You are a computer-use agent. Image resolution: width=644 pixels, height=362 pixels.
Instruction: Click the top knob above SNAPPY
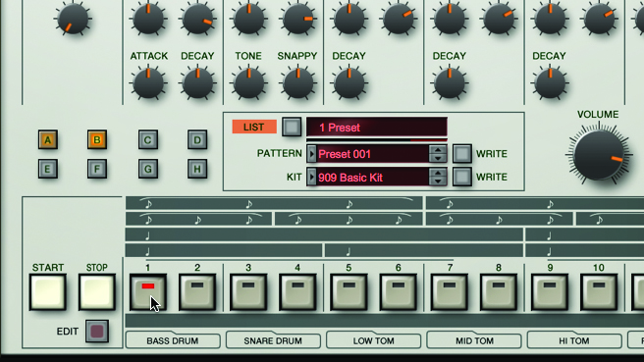[297, 19]
